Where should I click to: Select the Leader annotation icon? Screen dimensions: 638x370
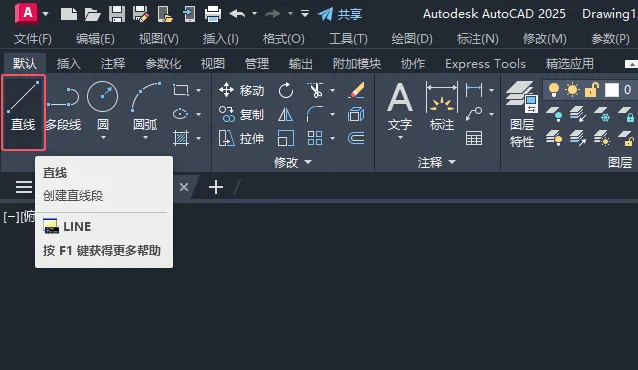(x=474, y=114)
